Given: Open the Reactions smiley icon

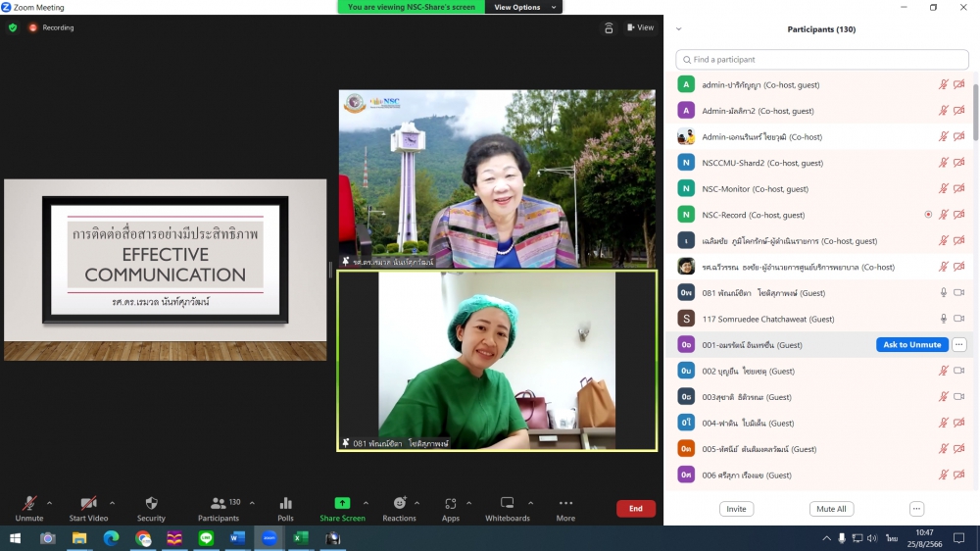Looking at the screenshot, I should pos(399,503).
